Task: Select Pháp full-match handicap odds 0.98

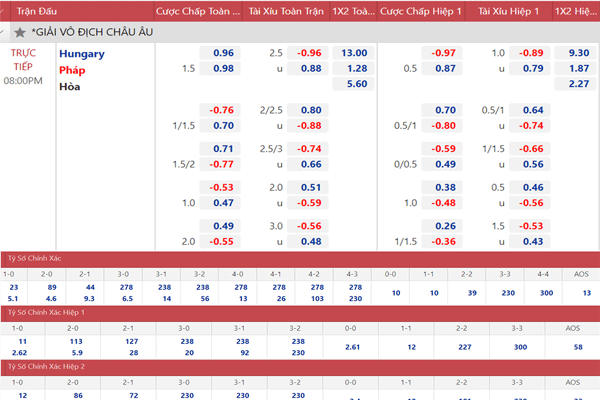Action: (x=223, y=68)
